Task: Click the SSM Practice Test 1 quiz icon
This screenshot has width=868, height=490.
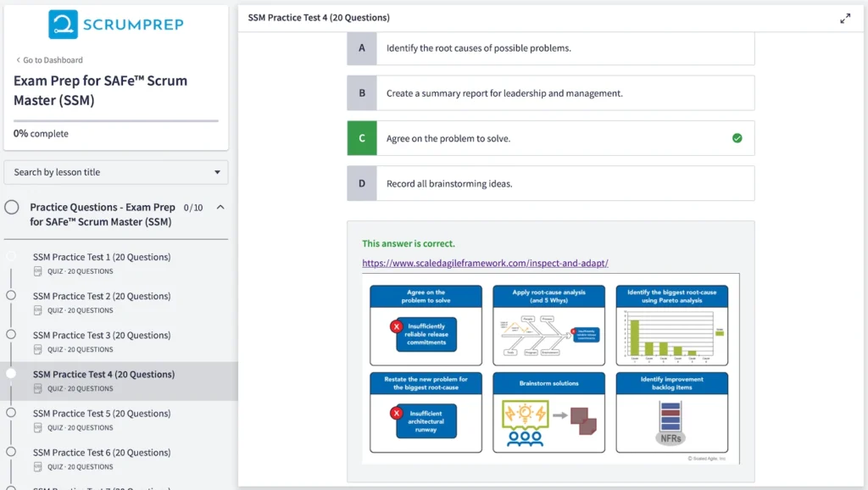Action: 37,272
